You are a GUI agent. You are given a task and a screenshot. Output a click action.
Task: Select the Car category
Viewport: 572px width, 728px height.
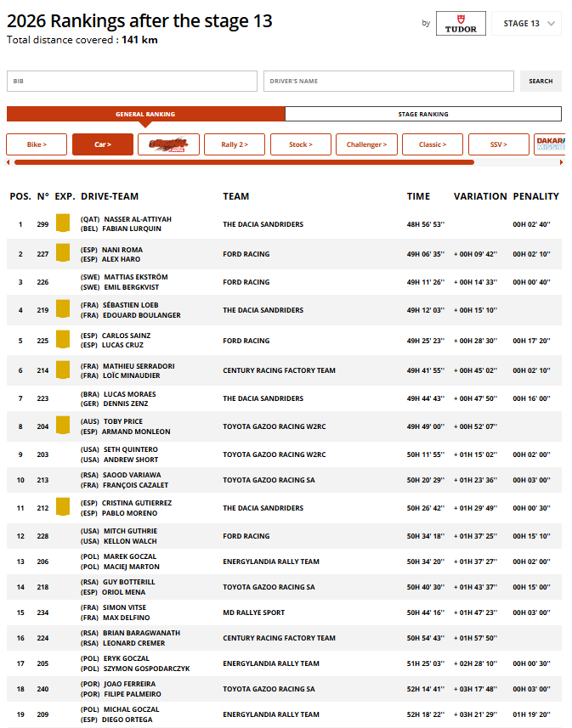point(103,144)
